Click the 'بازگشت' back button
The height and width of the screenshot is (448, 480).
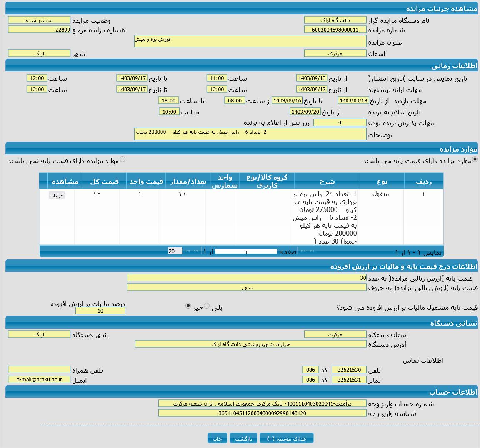click(243, 438)
